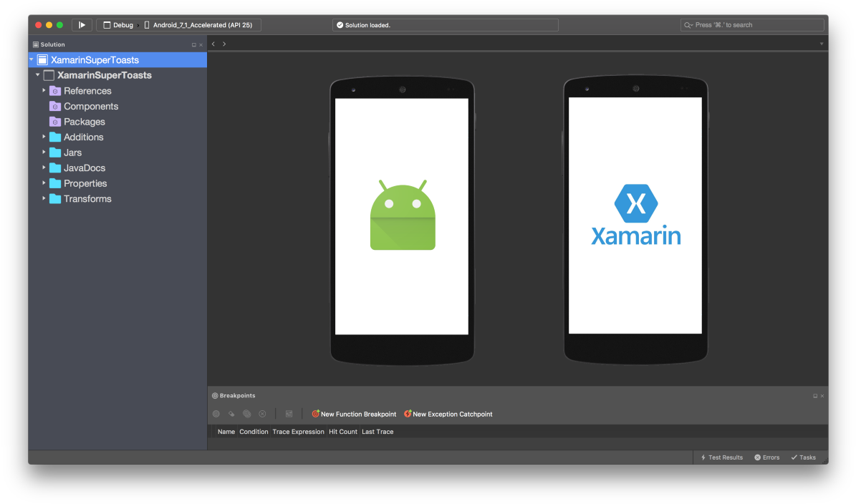Viewport: 856px width, 504px height.
Task: Open the Debug configuration selector
Action: (118, 25)
